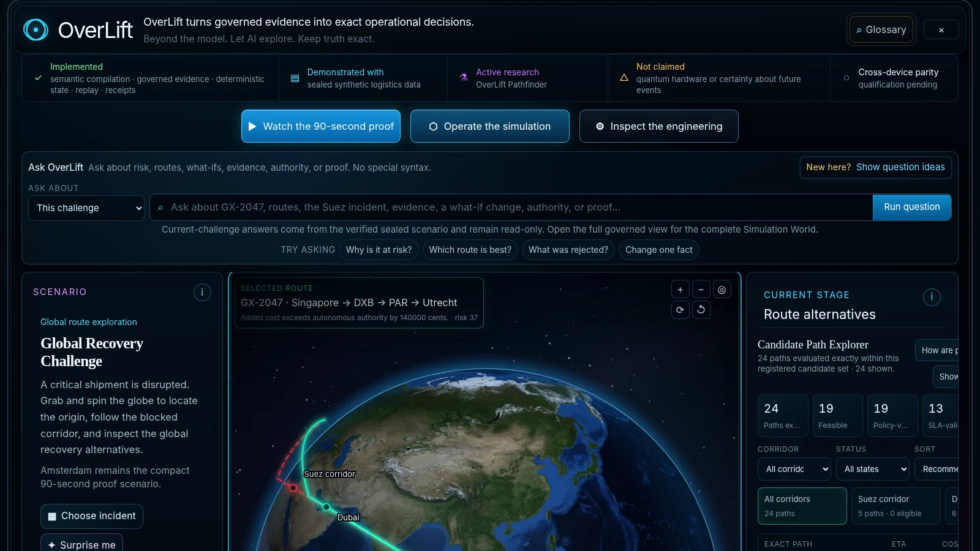980x551 pixels.
Task: Click the 13 SLA-valid stat card
Action: pyautogui.click(x=940, y=416)
